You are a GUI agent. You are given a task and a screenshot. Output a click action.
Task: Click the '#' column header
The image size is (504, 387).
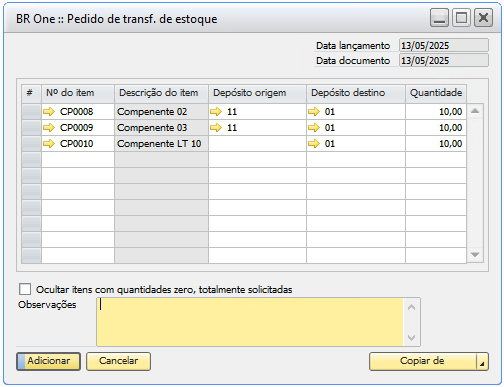click(31, 94)
